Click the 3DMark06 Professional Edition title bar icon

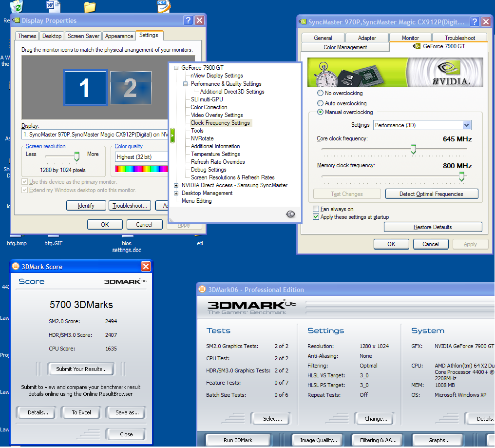point(202,289)
